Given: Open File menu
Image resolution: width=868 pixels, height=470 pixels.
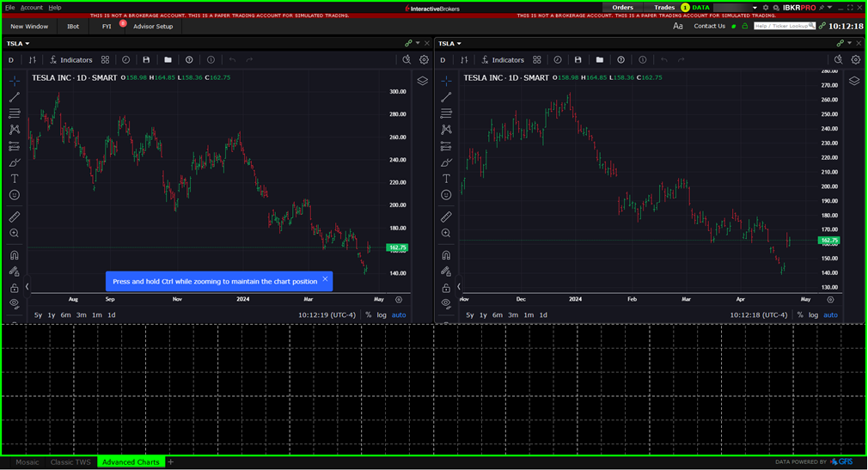Looking at the screenshot, I should pos(10,8).
